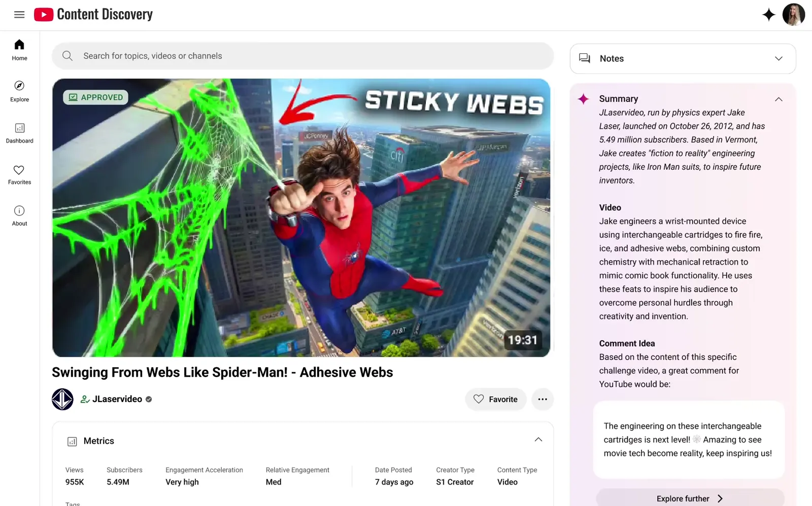Open Dashboard in the sidebar
Image resolution: width=812 pixels, height=506 pixels.
pyautogui.click(x=19, y=133)
